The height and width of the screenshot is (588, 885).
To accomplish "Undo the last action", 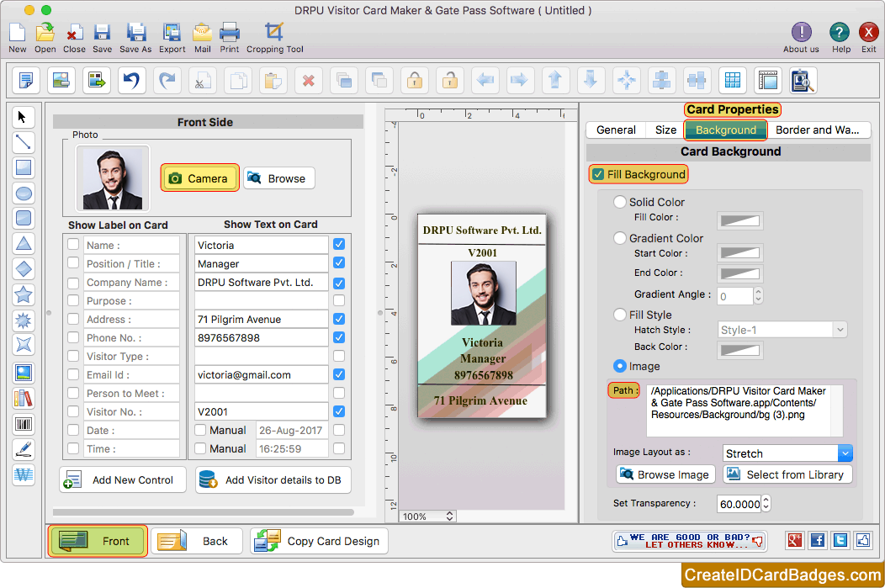I will coord(132,80).
